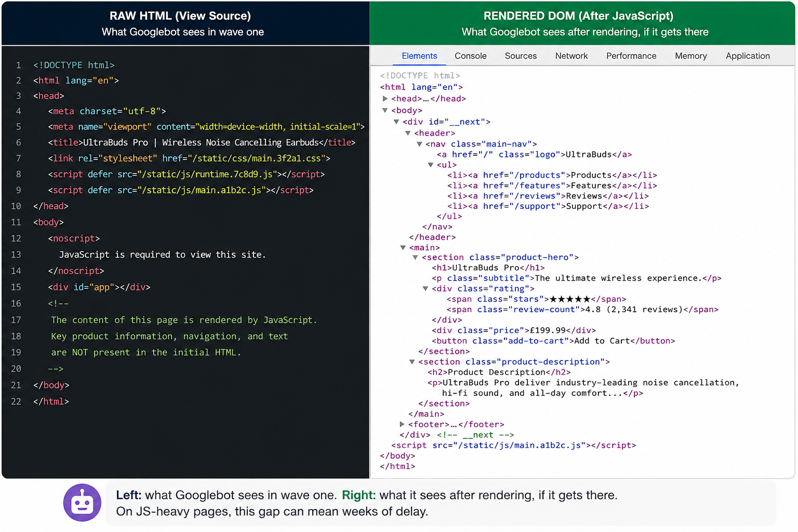Click the viewport meta tag on line 5
This screenshot has width=798, height=532.
[x=206, y=127]
